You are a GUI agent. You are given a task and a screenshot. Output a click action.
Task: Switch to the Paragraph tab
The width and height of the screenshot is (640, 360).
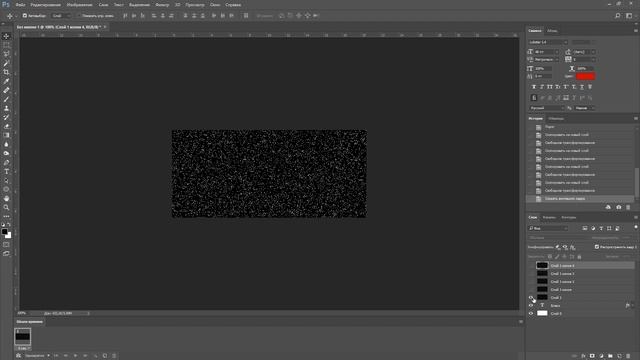pos(552,31)
